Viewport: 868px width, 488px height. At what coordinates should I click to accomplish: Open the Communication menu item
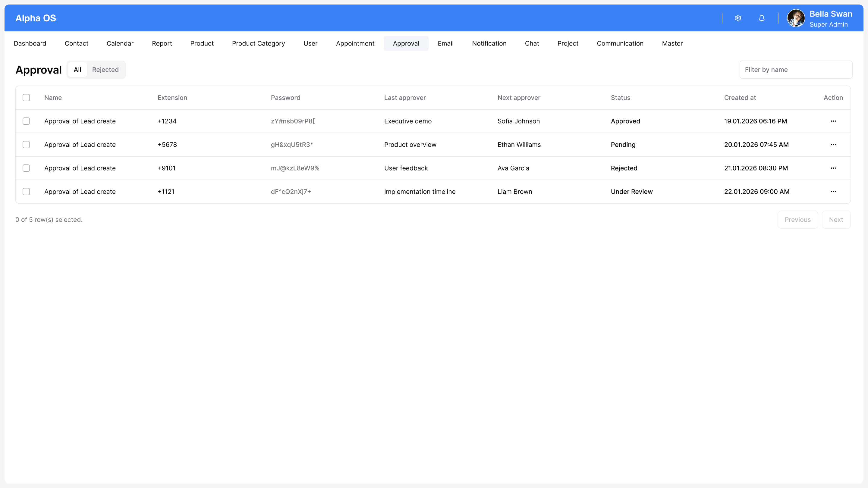click(x=620, y=43)
